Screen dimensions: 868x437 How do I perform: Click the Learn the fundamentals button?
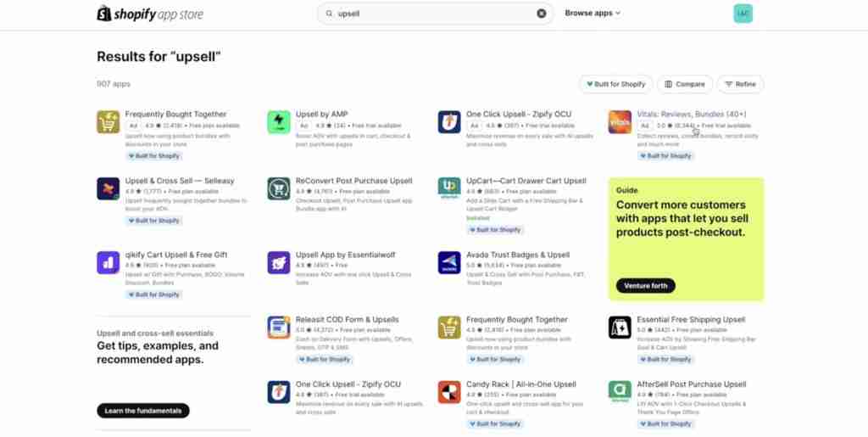pyautogui.click(x=142, y=411)
